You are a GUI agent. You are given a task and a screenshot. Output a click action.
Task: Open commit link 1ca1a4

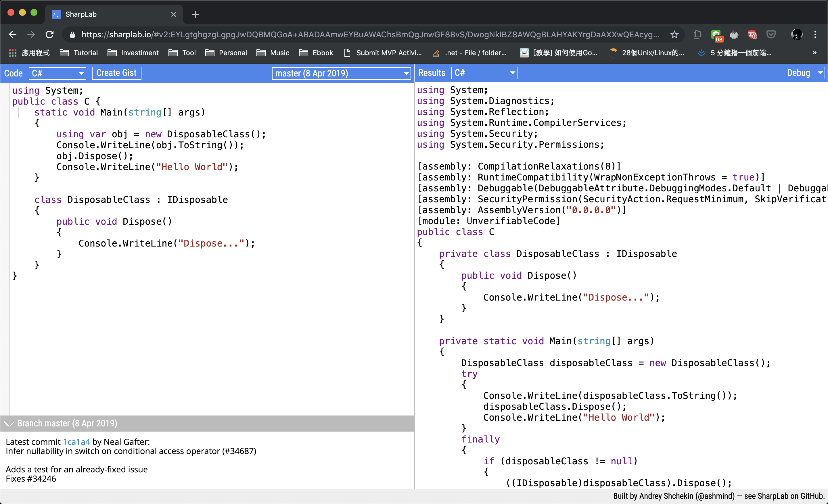76,442
